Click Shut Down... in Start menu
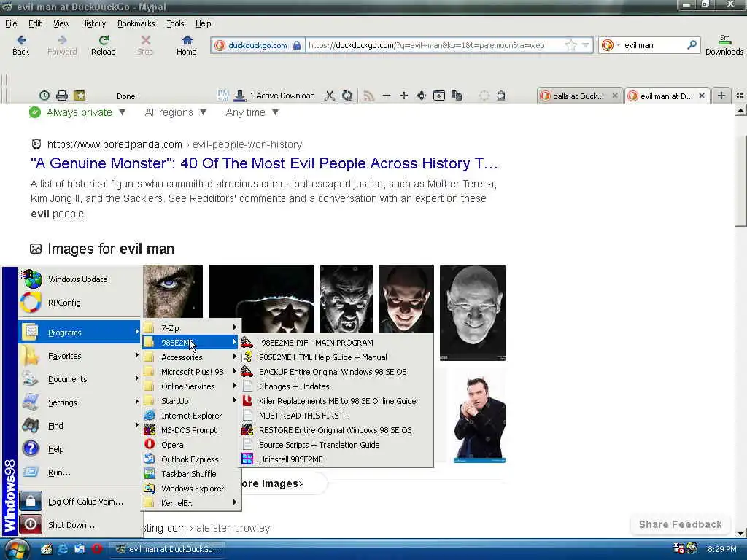Viewport: 747px width, 560px height. 80,525
